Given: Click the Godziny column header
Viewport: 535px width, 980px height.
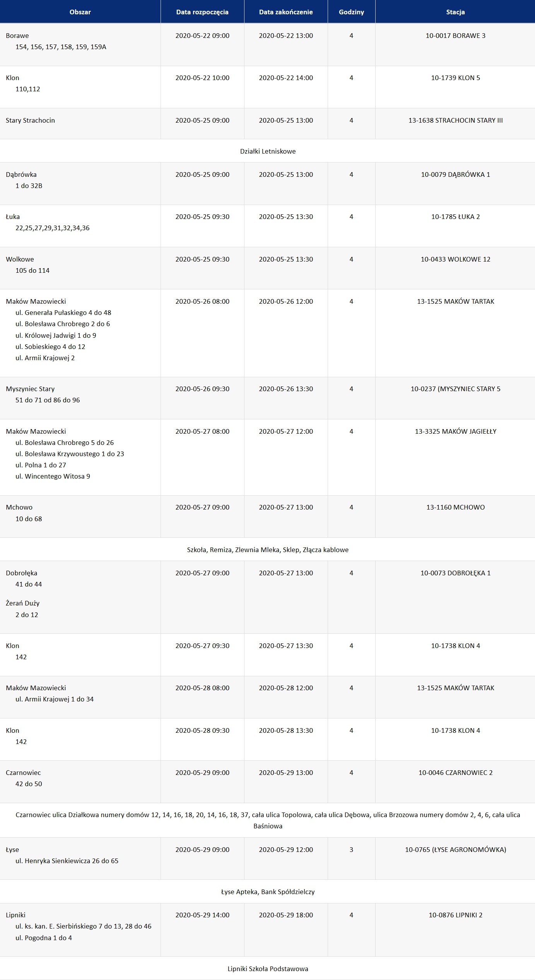Looking at the screenshot, I should (x=351, y=12).
